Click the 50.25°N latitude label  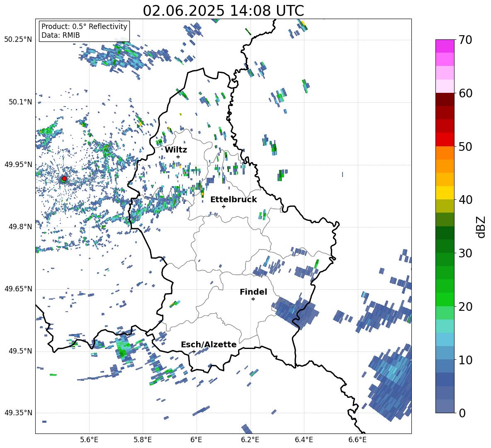tap(18, 40)
